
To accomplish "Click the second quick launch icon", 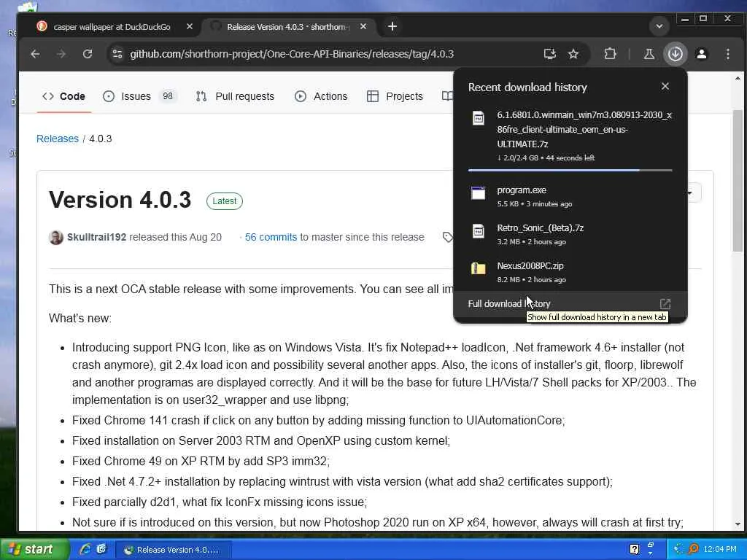I will [x=101, y=549].
